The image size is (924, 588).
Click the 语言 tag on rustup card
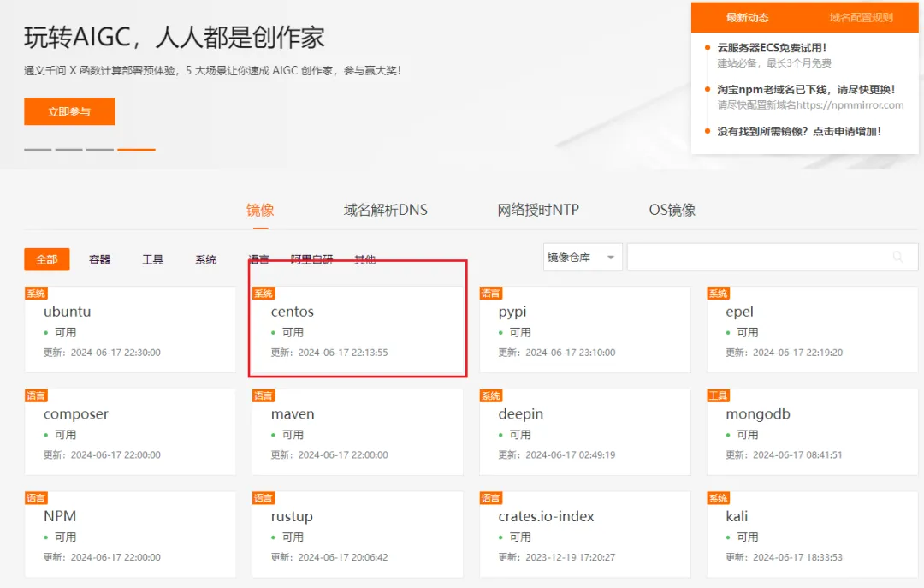264,498
